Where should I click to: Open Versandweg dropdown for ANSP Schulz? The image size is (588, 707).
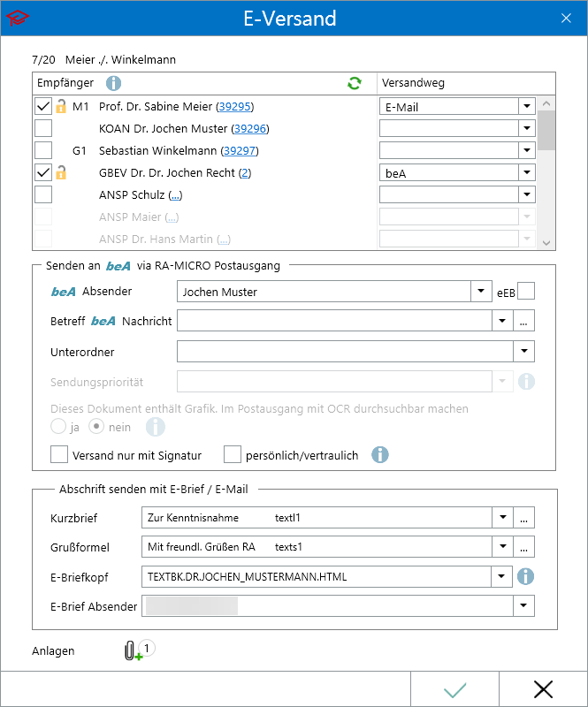[527, 194]
